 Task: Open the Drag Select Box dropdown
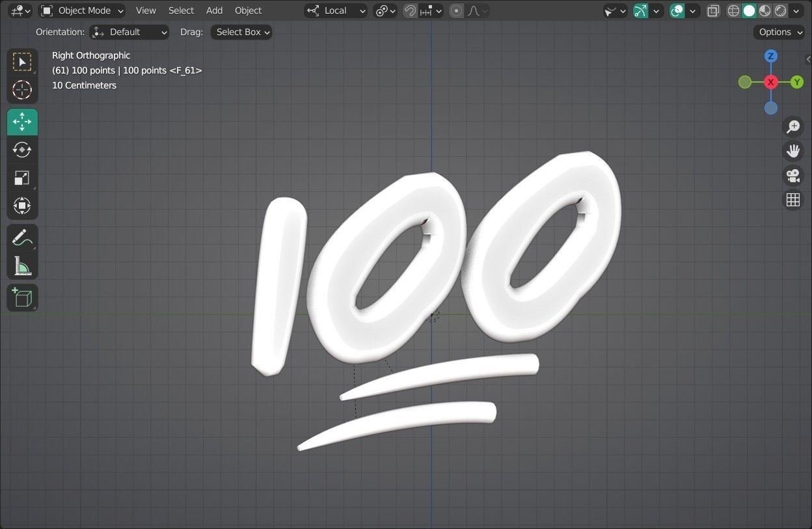pyautogui.click(x=241, y=32)
